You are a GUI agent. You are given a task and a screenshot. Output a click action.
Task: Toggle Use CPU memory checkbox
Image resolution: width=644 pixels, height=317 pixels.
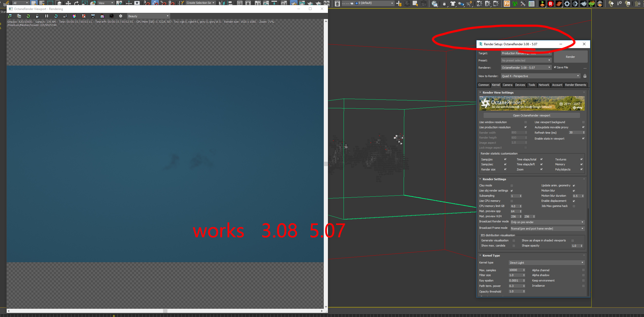[512, 201]
